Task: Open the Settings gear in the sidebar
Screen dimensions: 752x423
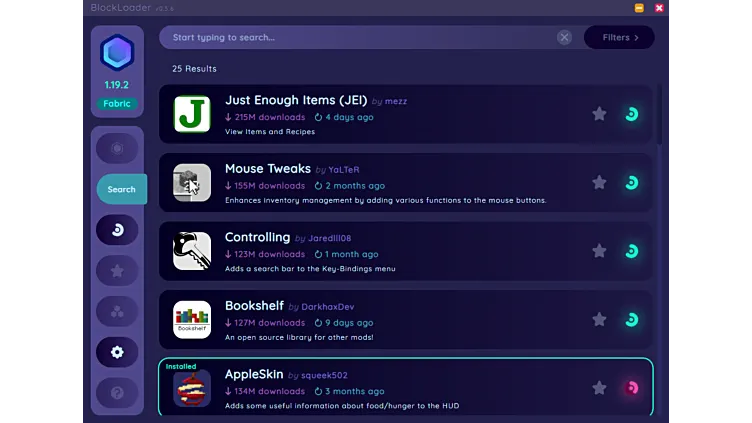Action: [x=117, y=352]
